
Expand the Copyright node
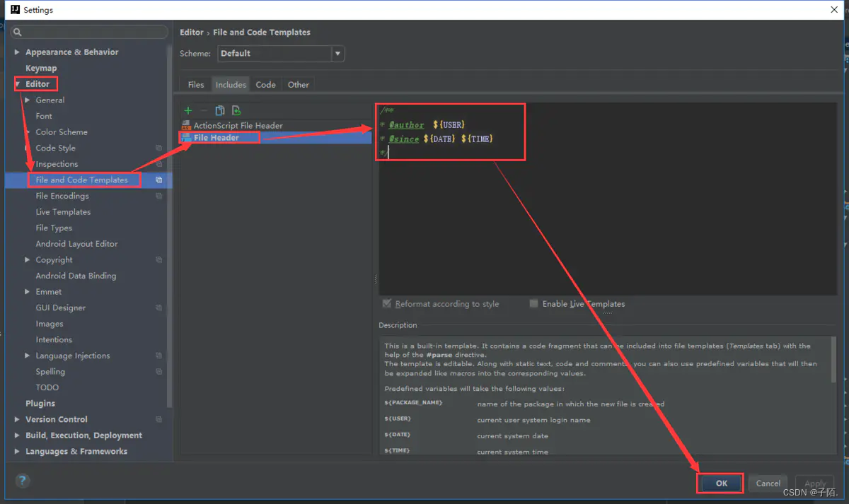pos(28,260)
